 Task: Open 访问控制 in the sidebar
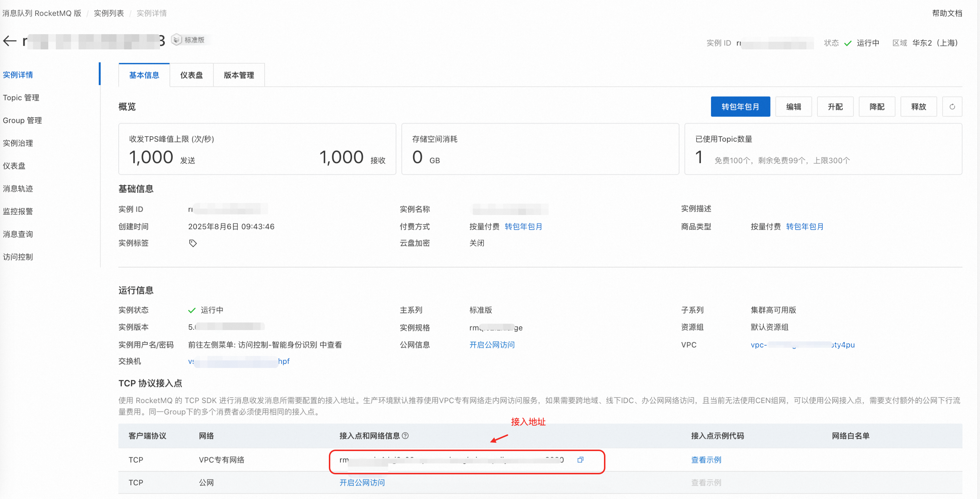[18, 257]
